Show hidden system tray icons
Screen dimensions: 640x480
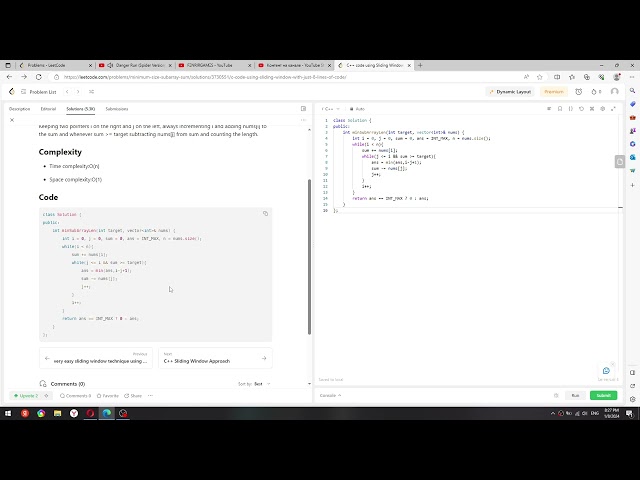553,413
